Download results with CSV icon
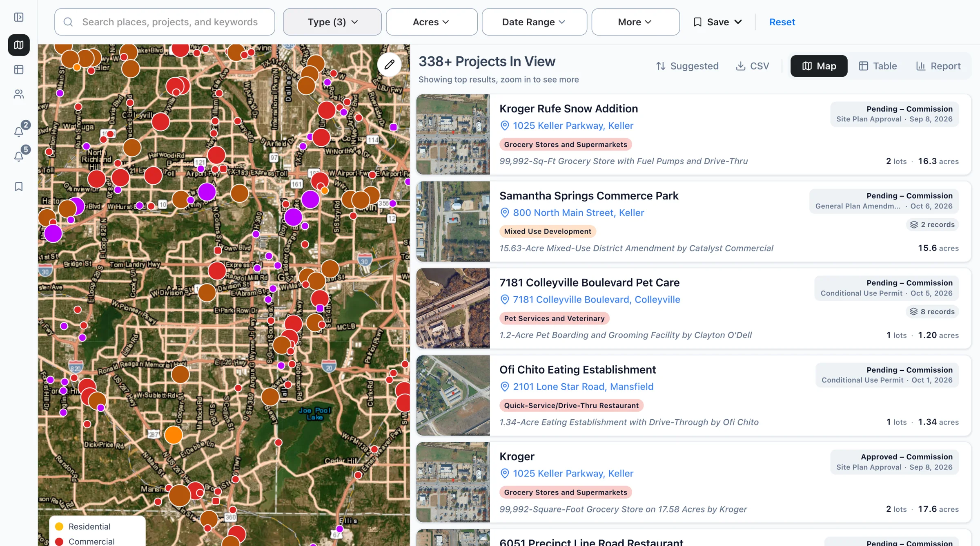The image size is (980, 546). tap(752, 66)
